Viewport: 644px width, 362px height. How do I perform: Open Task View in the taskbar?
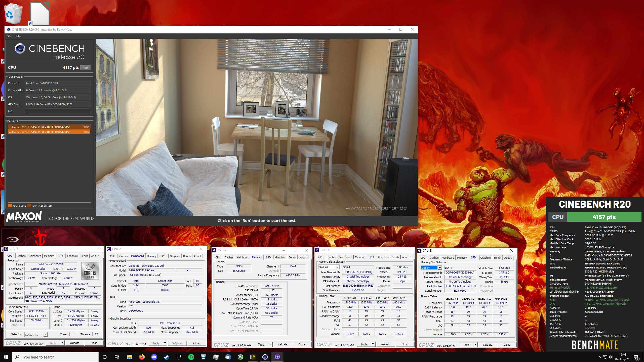[117, 357]
